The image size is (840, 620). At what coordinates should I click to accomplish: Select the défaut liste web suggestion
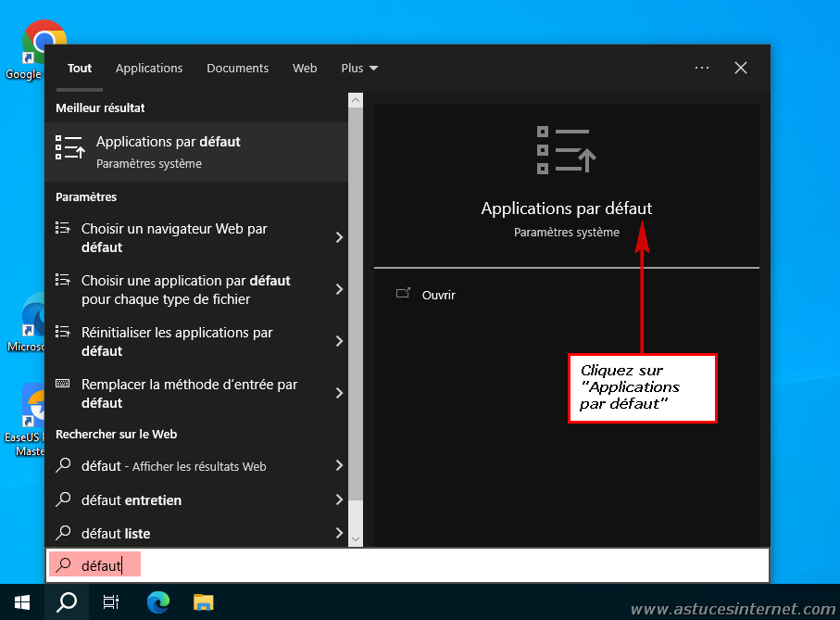click(x=196, y=533)
